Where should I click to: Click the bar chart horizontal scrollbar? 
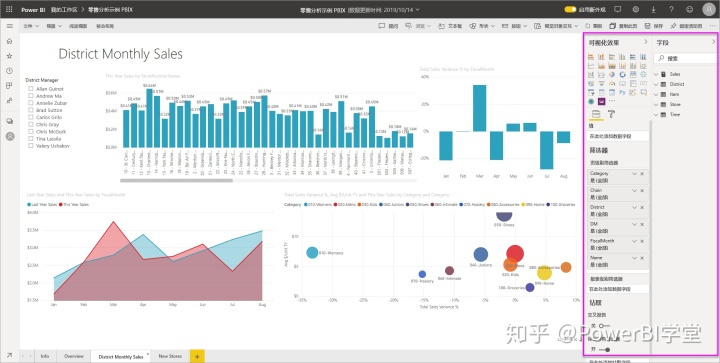[176, 180]
